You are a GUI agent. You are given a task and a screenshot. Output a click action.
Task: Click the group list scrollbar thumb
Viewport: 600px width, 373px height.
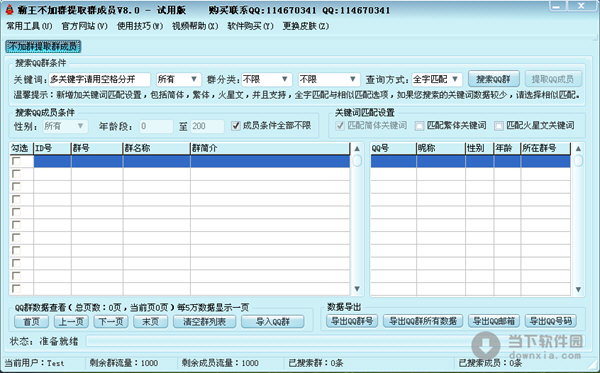tap(357, 161)
